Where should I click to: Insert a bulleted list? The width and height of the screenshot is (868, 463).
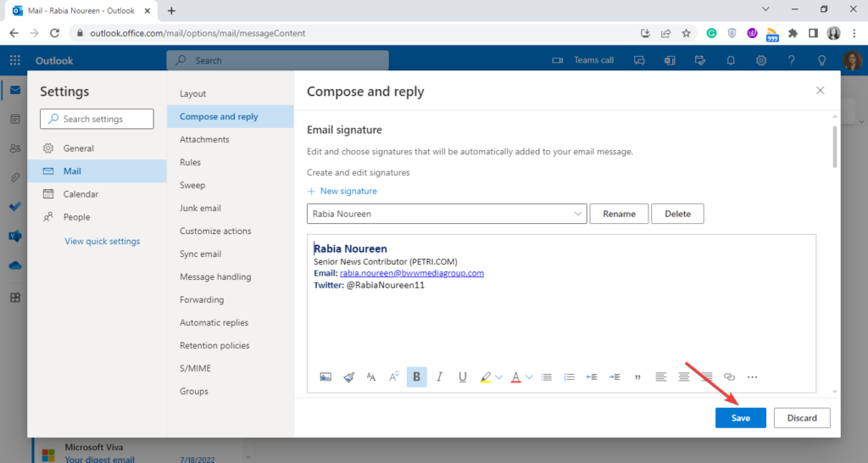pyautogui.click(x=547, y=377)
